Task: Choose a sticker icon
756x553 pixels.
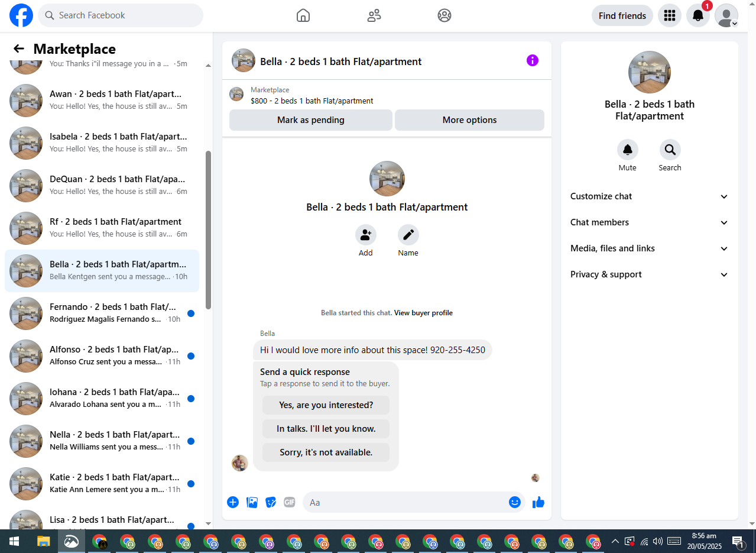Action: click(271, 502)
